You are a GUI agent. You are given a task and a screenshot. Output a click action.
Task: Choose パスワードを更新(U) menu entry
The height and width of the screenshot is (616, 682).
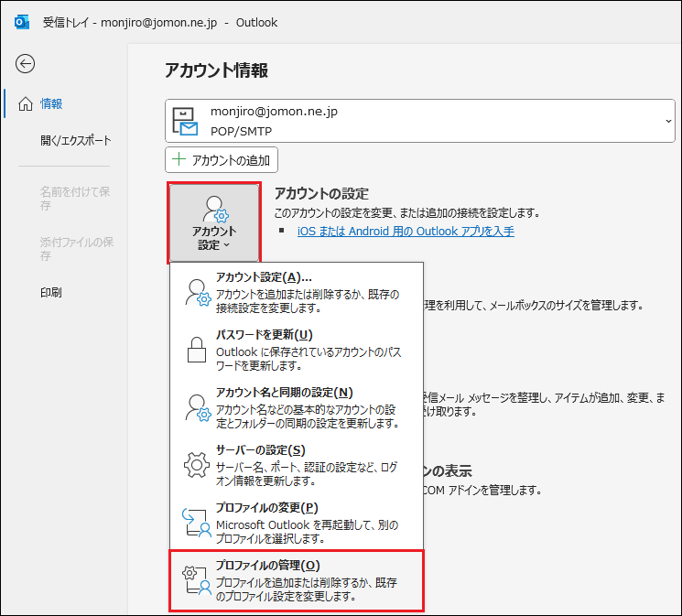pos(264,335)
